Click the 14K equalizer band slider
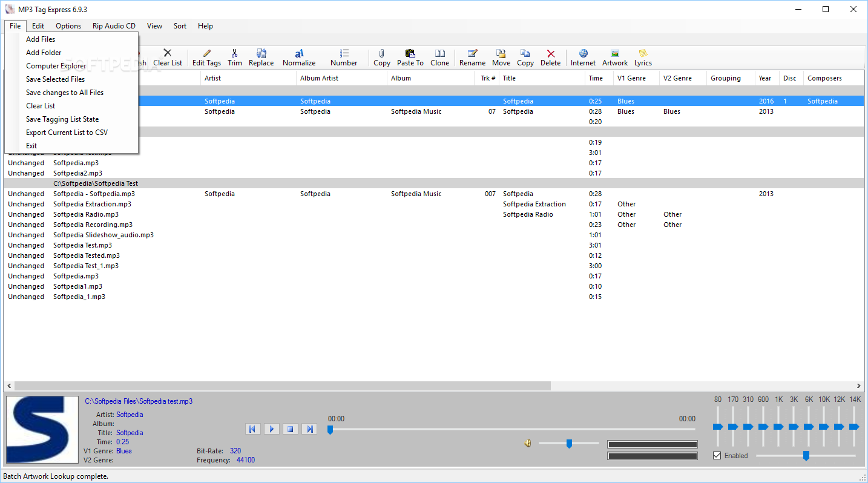868x483 pixels. [854, 427]
